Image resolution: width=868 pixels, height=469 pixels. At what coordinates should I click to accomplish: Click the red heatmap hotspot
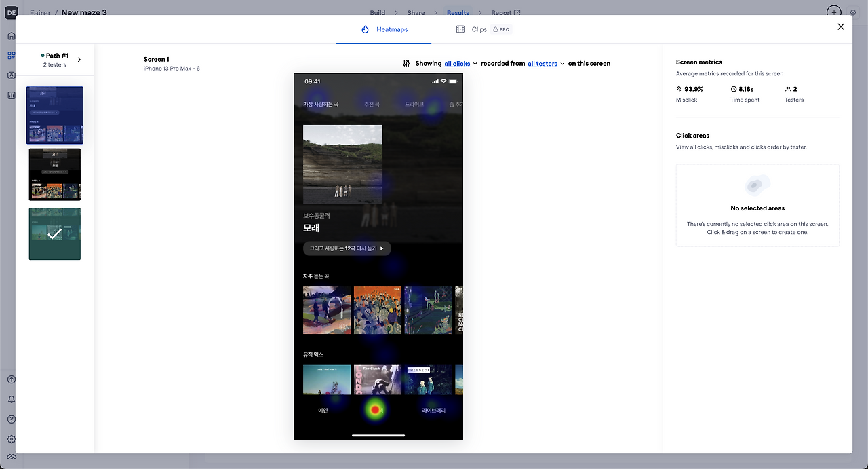tap(375, 409)
